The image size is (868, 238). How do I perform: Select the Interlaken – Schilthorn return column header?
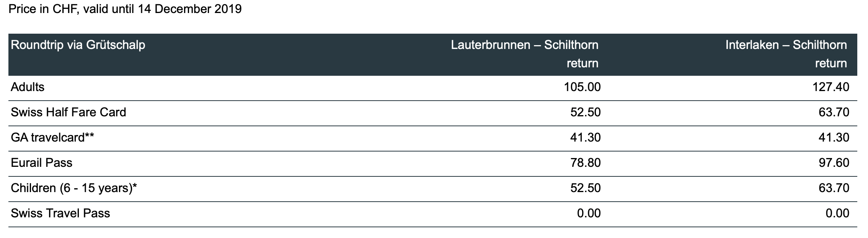pos(786,54)
